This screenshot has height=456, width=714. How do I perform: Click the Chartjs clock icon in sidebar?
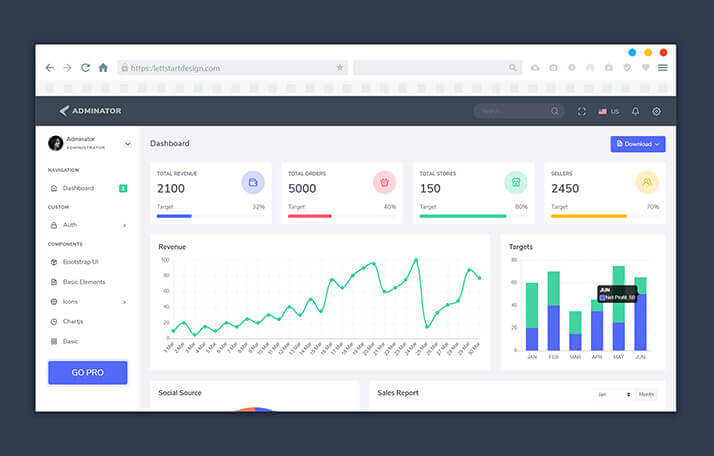[54, 322]
